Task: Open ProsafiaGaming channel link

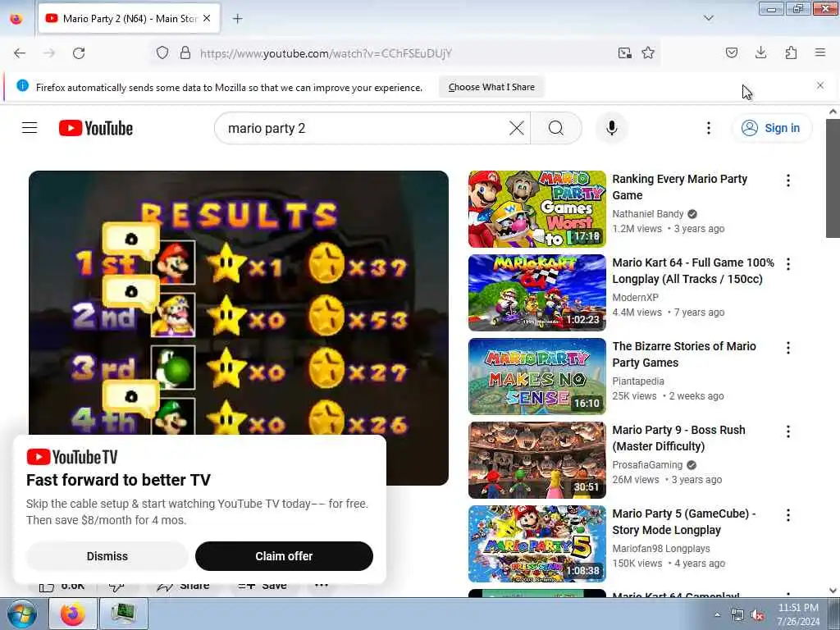Action: 647,464
